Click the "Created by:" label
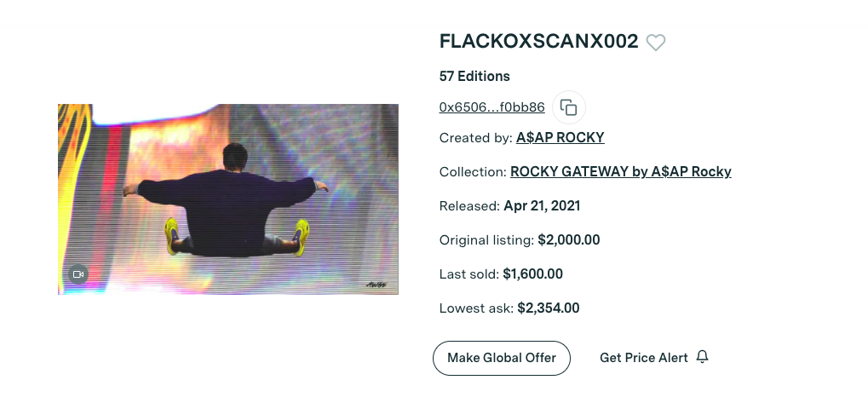This screenshot has width=868, height=403. (475, 137)
